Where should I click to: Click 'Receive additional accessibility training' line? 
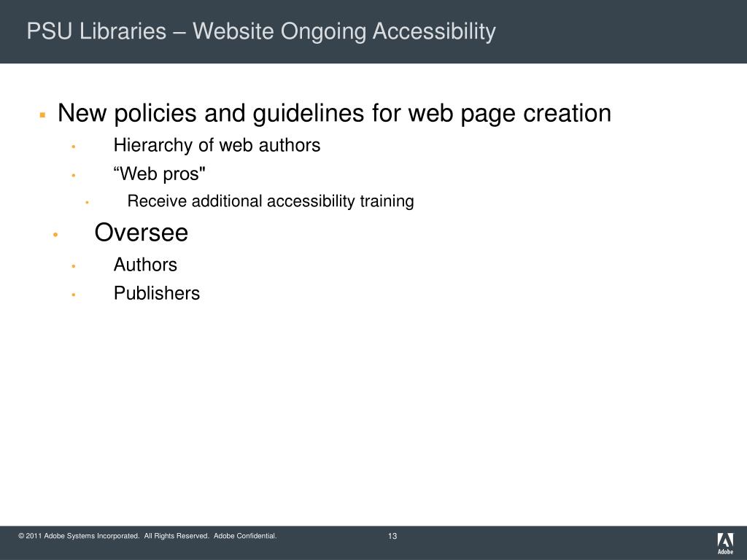click(x=271, y=201)
